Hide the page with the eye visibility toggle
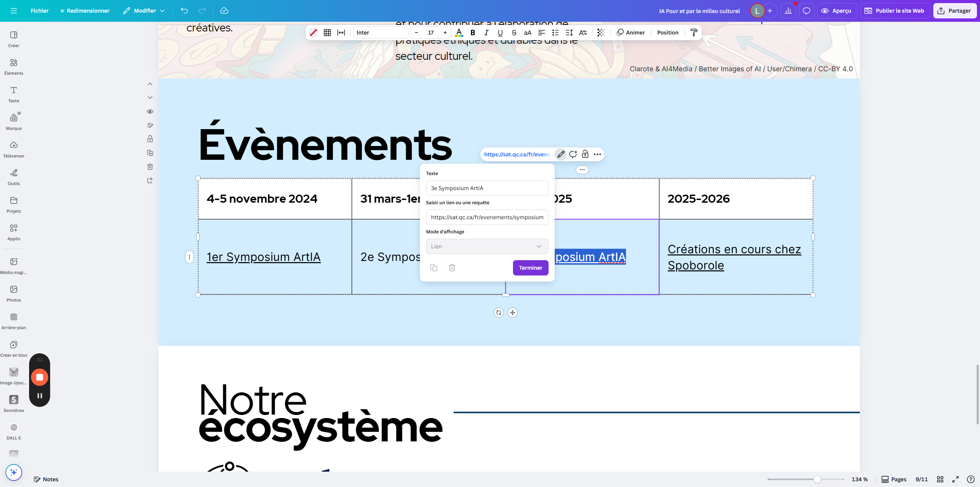980x487 pixels. point(150,112)
